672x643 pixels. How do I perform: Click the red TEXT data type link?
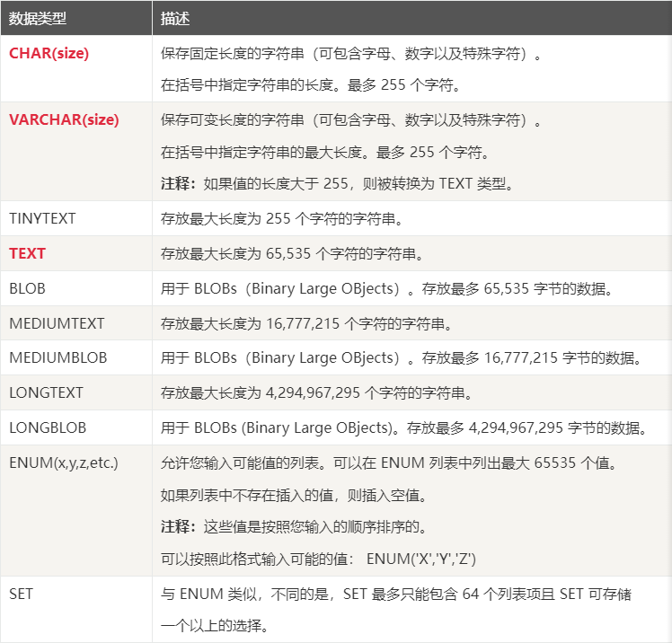(27, 253)
